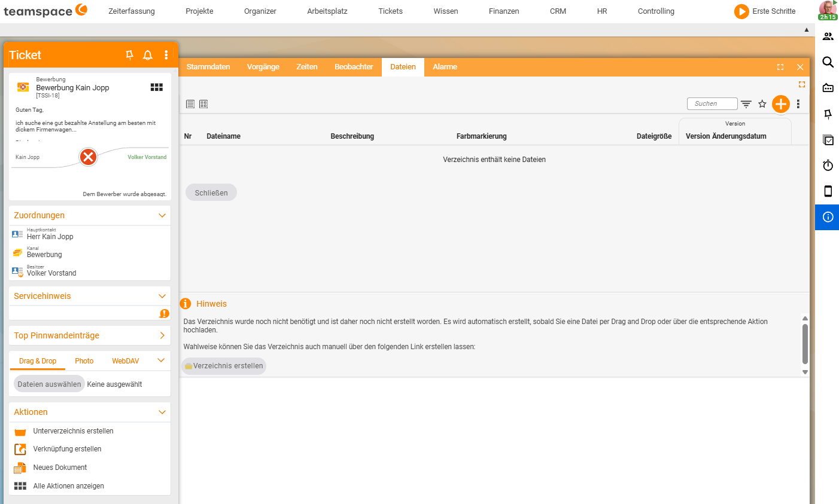Open ticket alarm bell icon

pos(148,55)
